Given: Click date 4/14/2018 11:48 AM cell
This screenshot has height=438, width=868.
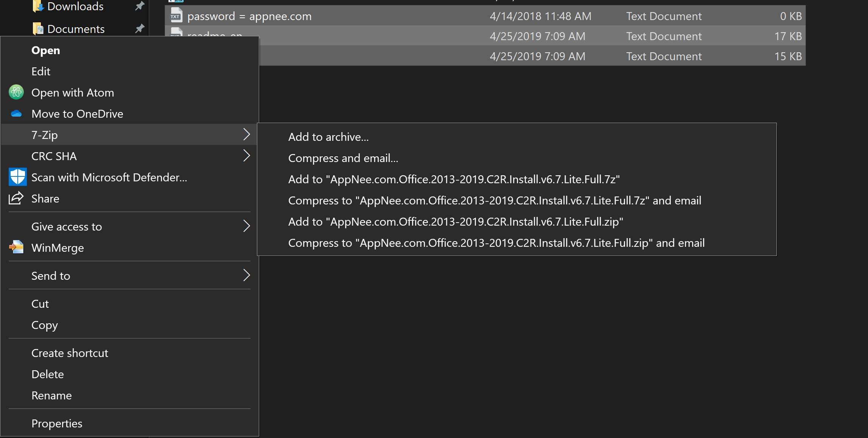Looking at the screenshot, I should (x=540, y=16).
